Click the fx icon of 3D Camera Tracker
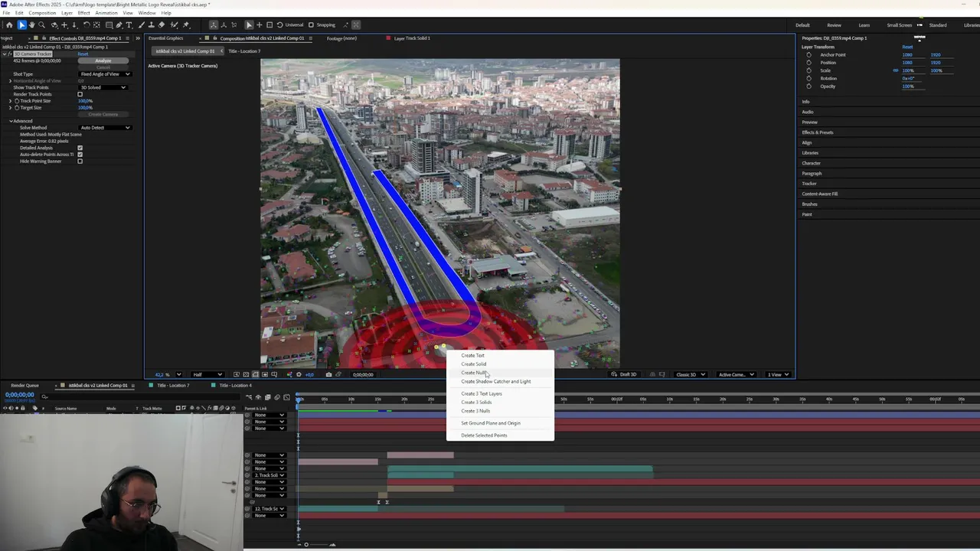This screenshot has width=980, height=551. tap(11, 54)
